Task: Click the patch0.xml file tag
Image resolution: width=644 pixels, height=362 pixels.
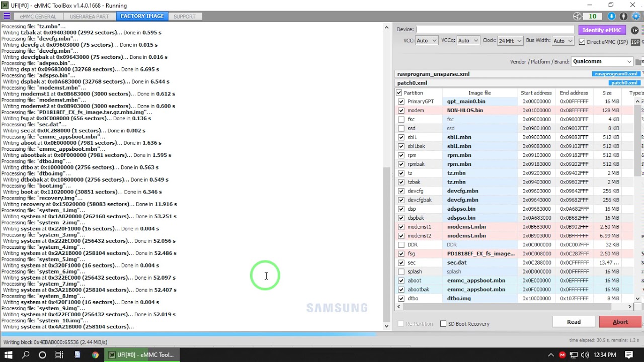Action: (x=624, y=83)
